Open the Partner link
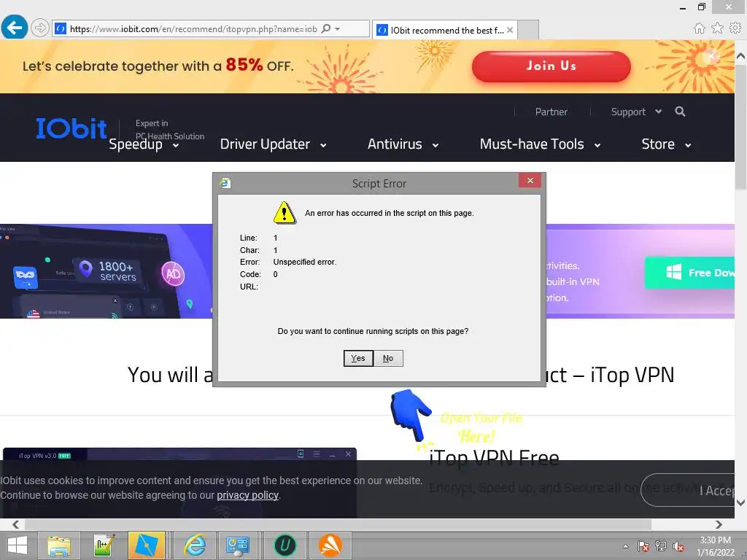747x560 pixels. 551,112
